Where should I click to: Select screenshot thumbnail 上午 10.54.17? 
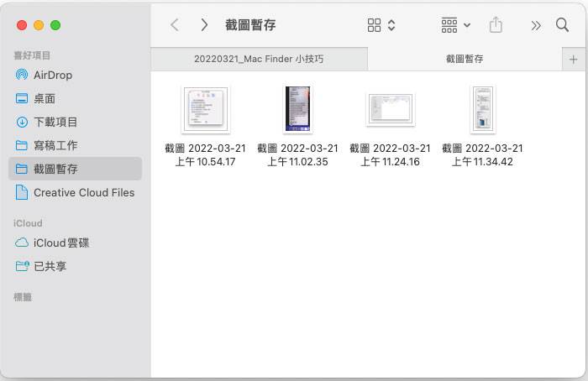(205, 109)
